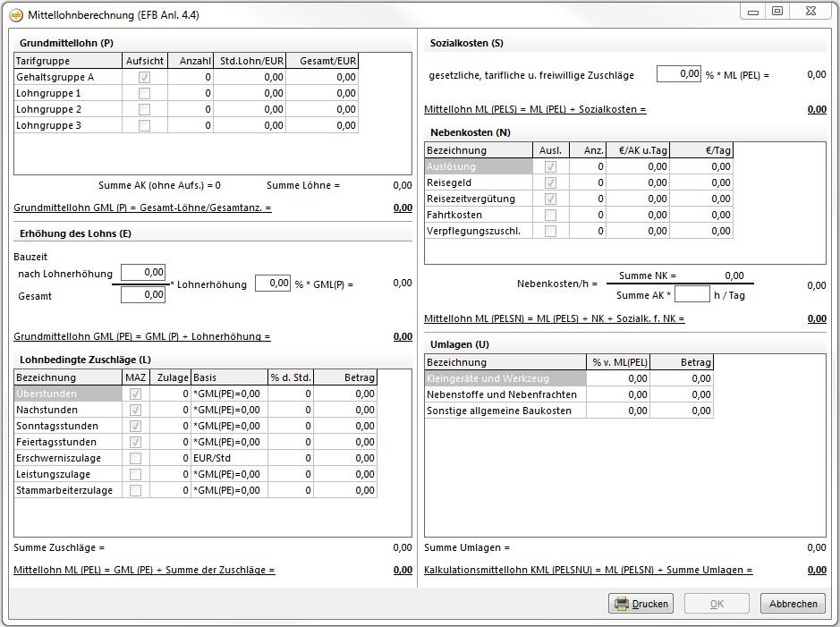The width and height of the screenshot is (840, 627).
Task: Toggle Ausl. checkbox for Verpflegungszuschl.
Action: (x=550, y=231)
